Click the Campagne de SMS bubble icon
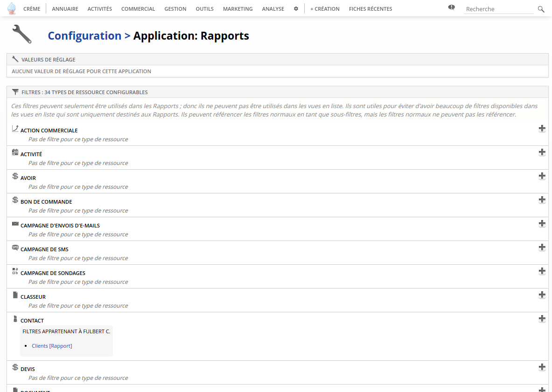552x392 pixels. [15, 248]
